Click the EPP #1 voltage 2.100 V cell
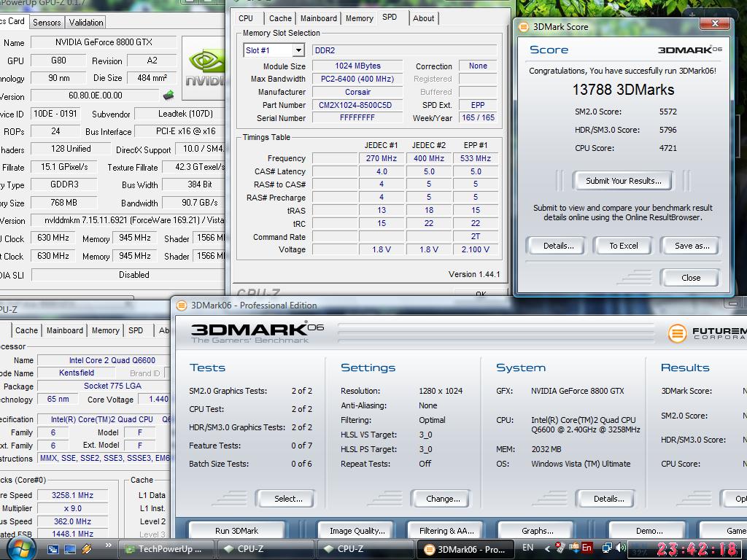 coord(476,249)
